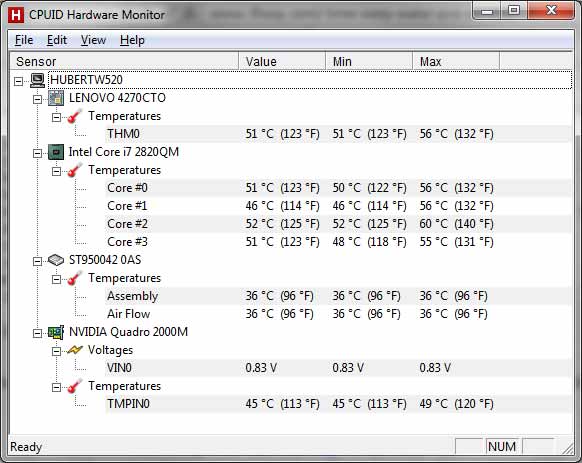Screen dimensions: 582x463
Task: Click the NVIDIA Quadro graphics card icon
Action: point(56,332)
